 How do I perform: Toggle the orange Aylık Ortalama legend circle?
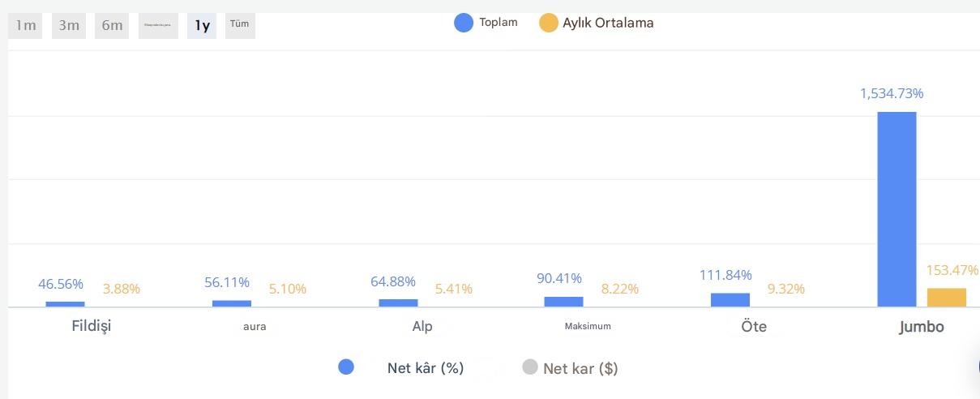coord(549,23)
